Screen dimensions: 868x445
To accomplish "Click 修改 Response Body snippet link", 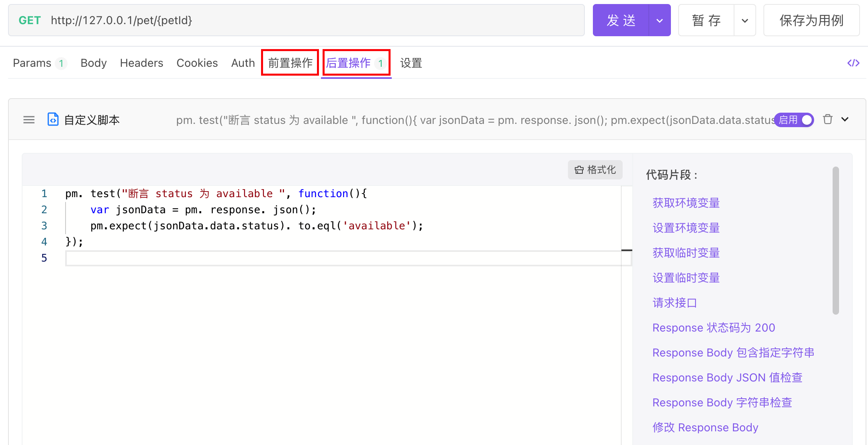I will [x=705, y=427].
